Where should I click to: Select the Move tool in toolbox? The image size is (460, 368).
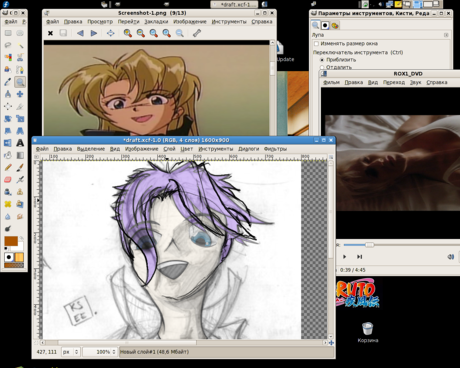tap(20, 94)
